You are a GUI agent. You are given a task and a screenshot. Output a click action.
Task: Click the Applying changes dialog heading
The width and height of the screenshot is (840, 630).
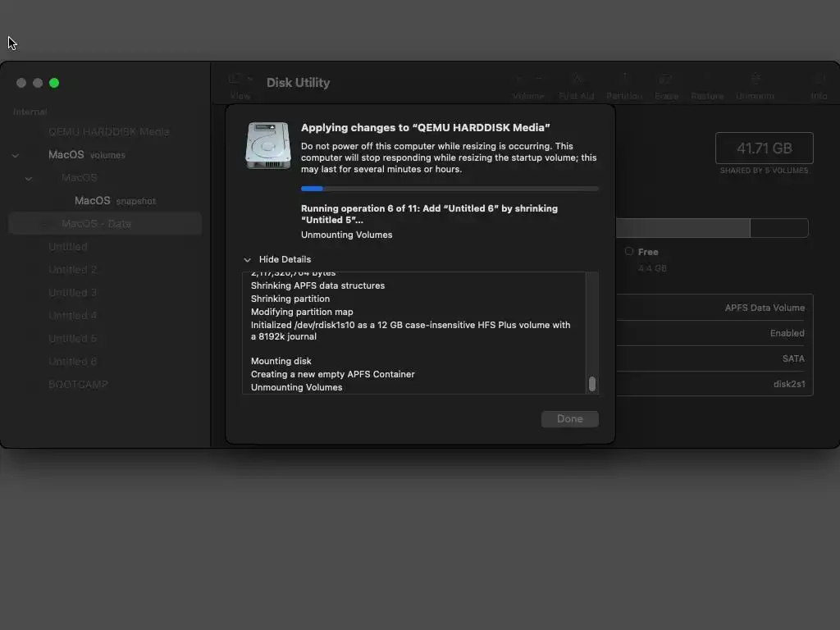(x=426, y=127)
